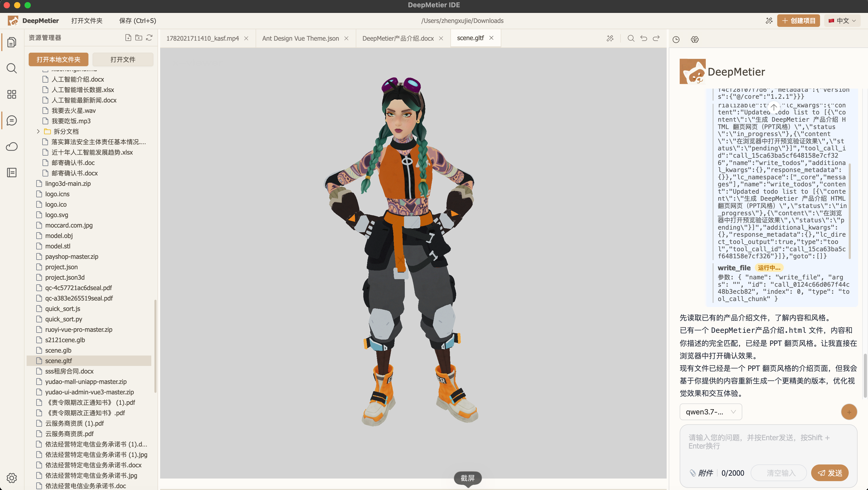This screenshot has width=868, height=490.
Task: Click magic wand icon in editor toolbar
Action: tap(610, 38)
